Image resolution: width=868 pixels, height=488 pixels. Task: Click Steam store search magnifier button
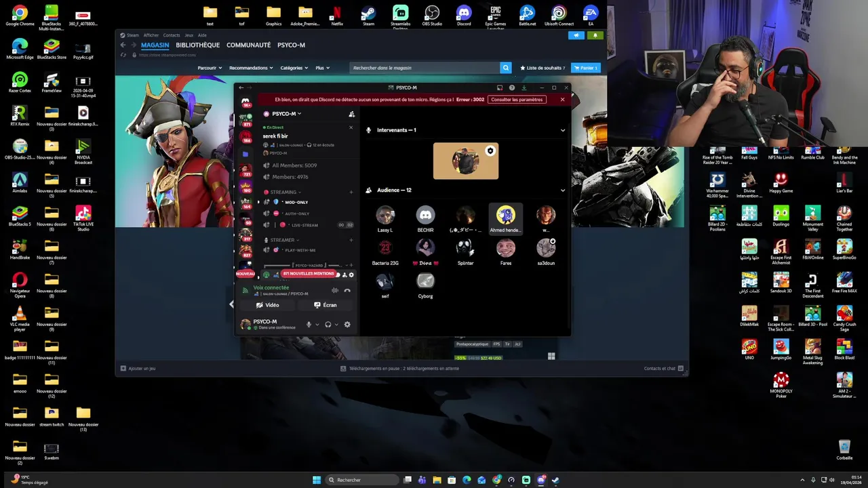(505, 68)
